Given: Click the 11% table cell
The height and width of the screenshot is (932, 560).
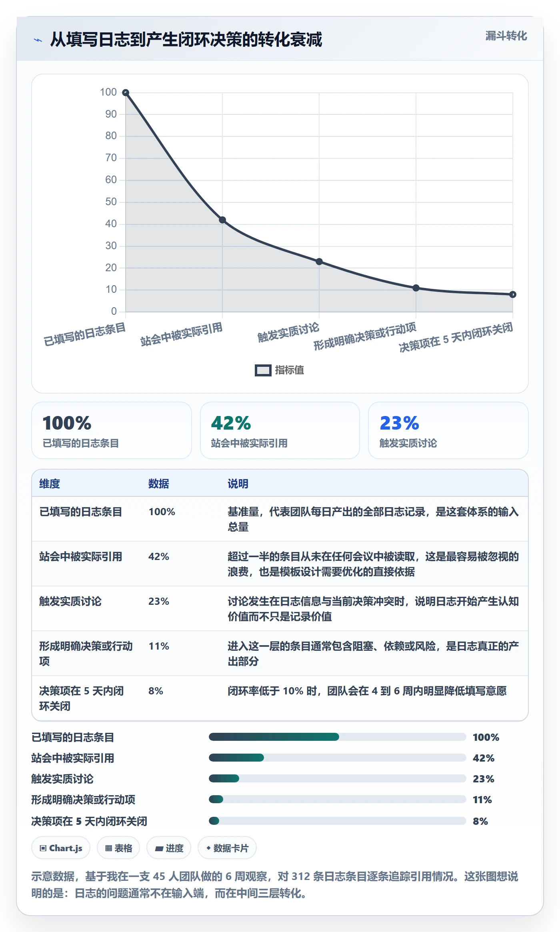Looking at the screenshot, I should (x=159, y=646).
